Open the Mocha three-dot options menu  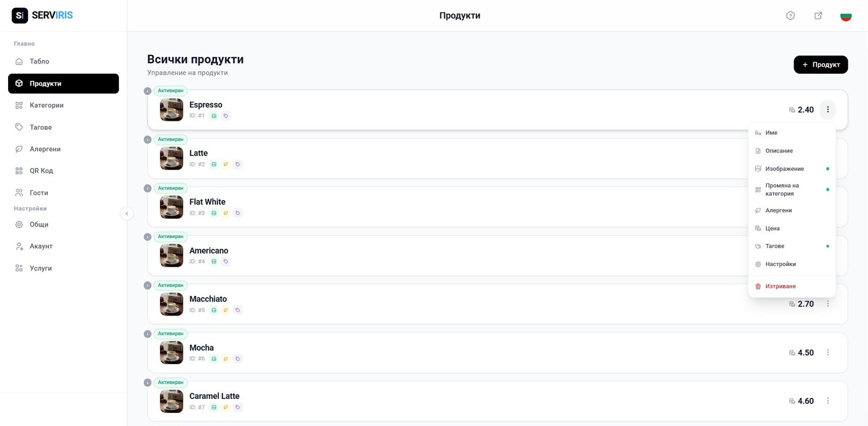[x=828, y=353]
